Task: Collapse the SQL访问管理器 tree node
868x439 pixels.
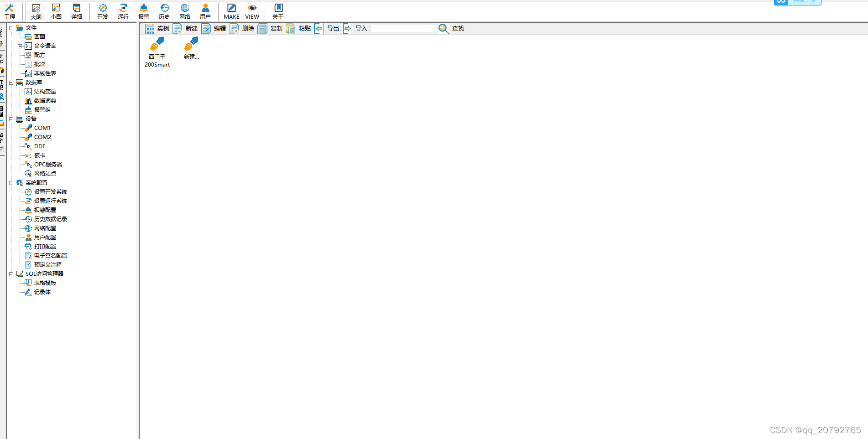Action: (x=11, y=274)
